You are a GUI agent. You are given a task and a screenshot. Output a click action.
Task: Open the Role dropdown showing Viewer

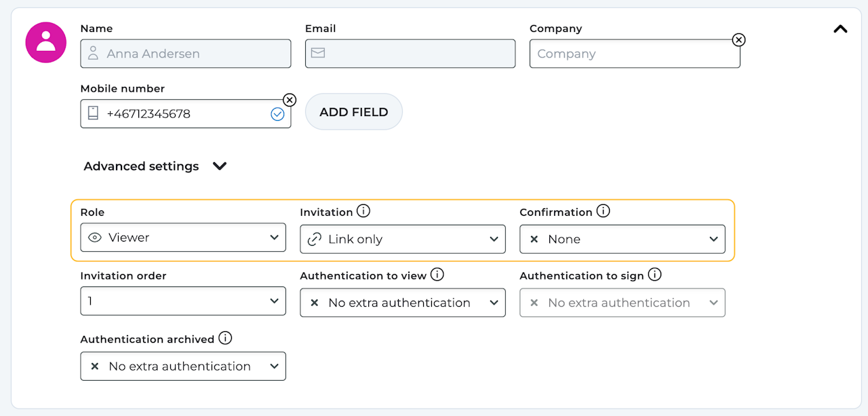183,238
